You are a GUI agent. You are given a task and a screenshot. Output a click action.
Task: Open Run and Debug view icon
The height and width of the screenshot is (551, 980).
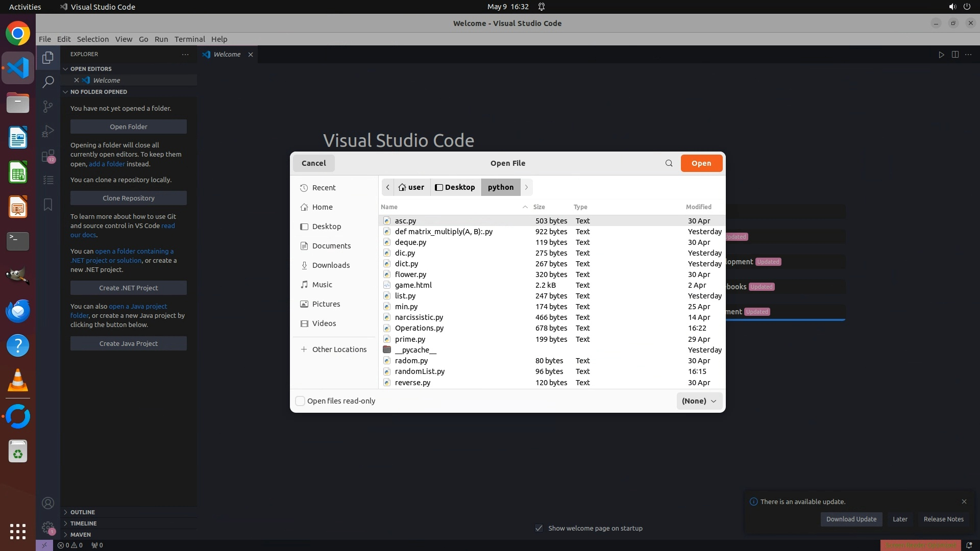(x=48, y=131)
